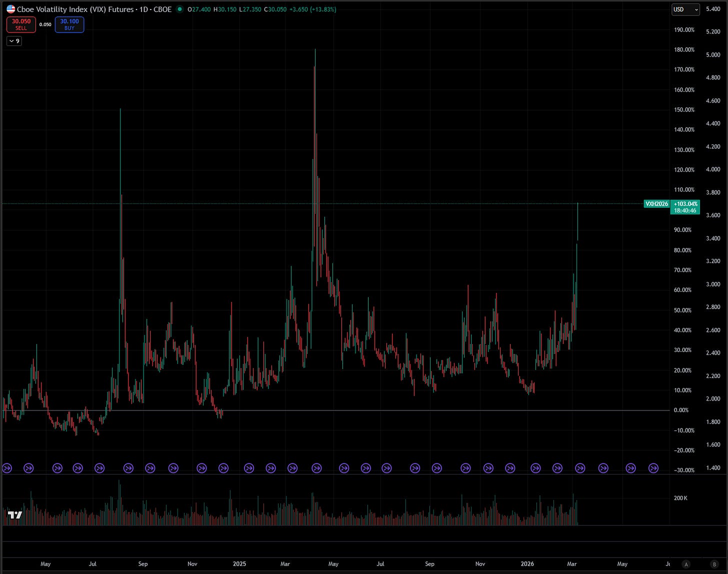Toggle the B scale button

coord(714,564)
